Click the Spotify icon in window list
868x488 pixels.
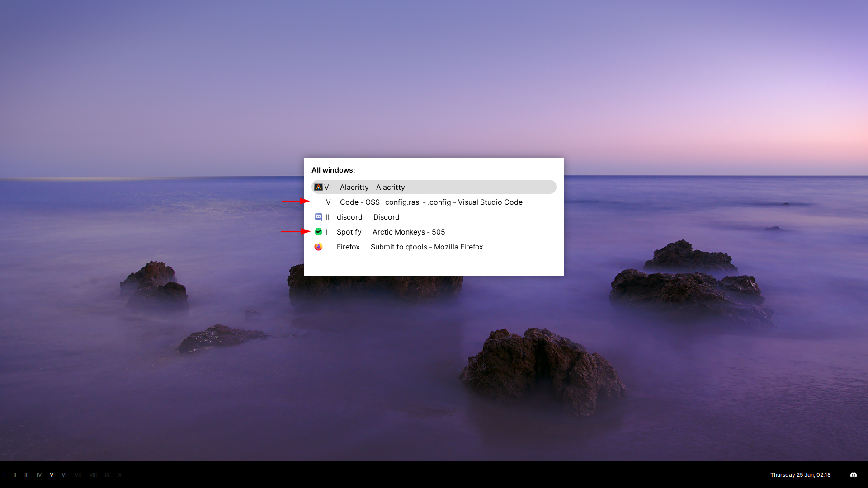[318, 232]
